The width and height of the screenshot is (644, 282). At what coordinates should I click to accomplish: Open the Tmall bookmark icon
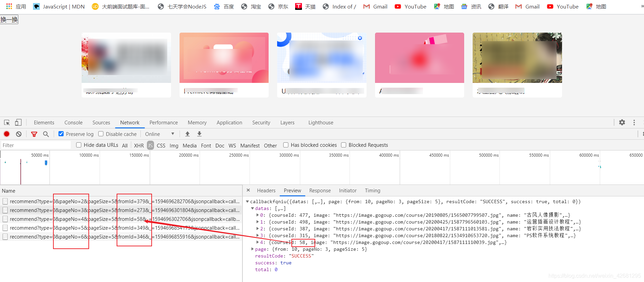(x=298, y=6)
